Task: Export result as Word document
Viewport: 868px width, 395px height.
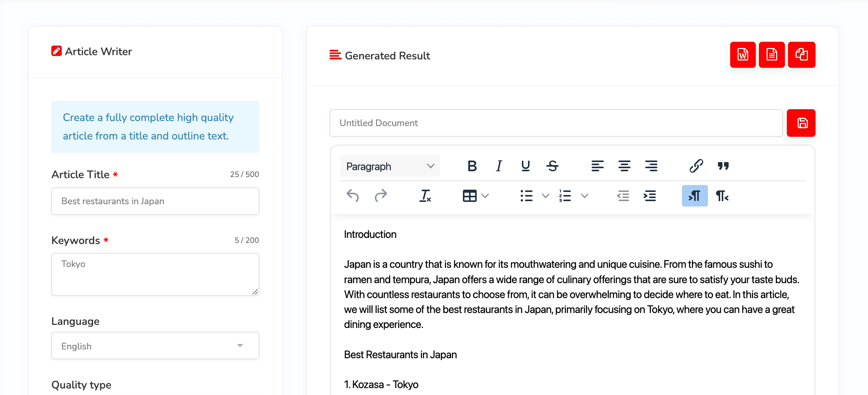Action: point(743,55)
